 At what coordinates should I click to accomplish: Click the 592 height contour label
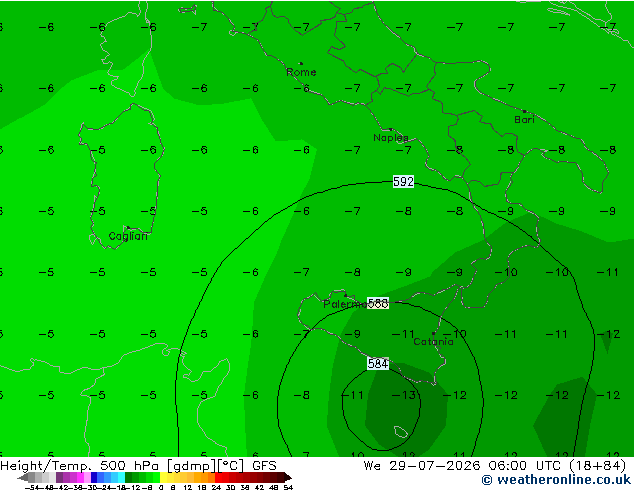pos(404,182)
